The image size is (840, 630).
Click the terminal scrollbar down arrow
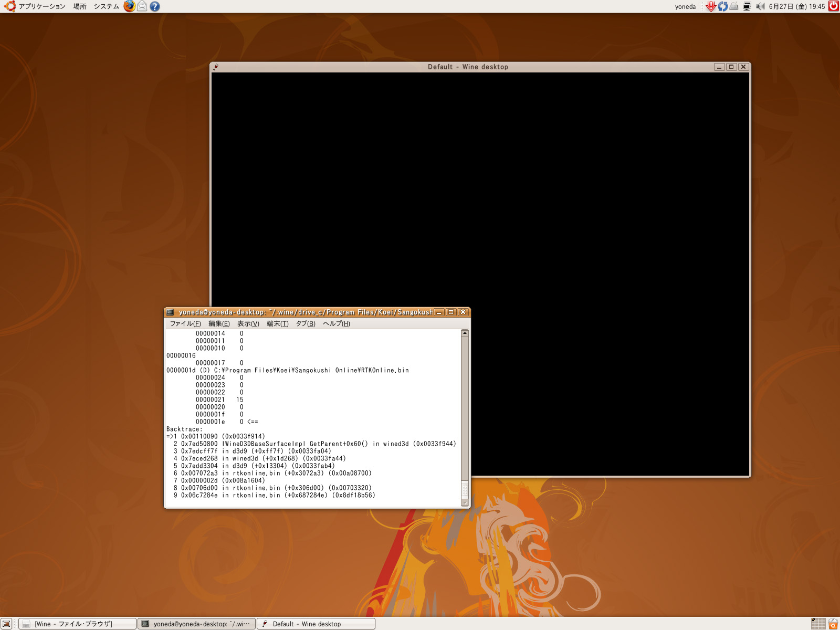pos(465,502)
